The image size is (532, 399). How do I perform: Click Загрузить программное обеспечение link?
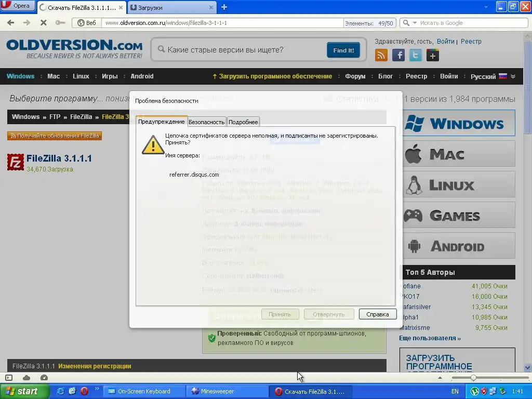click(272, 76)
